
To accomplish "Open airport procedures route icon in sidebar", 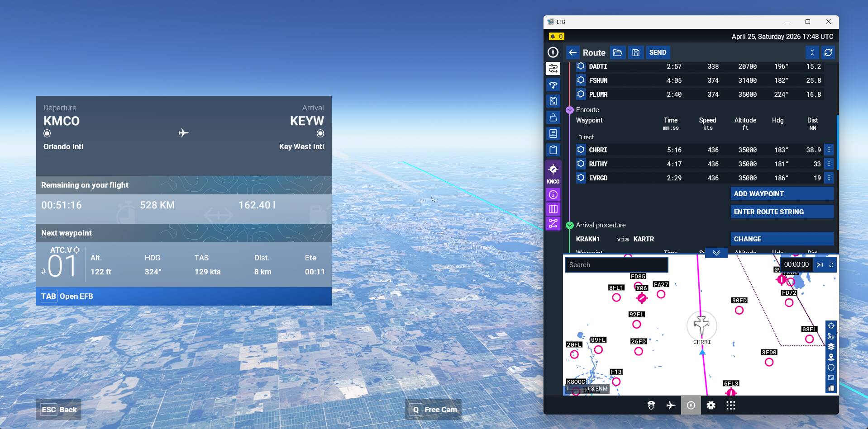I will click(553, 224).
